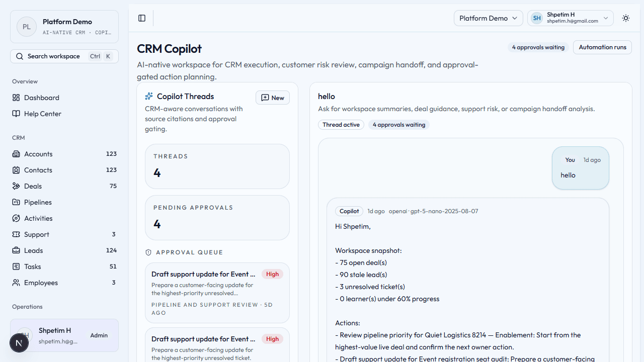Select the Pipelines icon in the sidebar
The width and height of the screenshot is (644, 362).
pyautogui.click(x=17, y=202)
